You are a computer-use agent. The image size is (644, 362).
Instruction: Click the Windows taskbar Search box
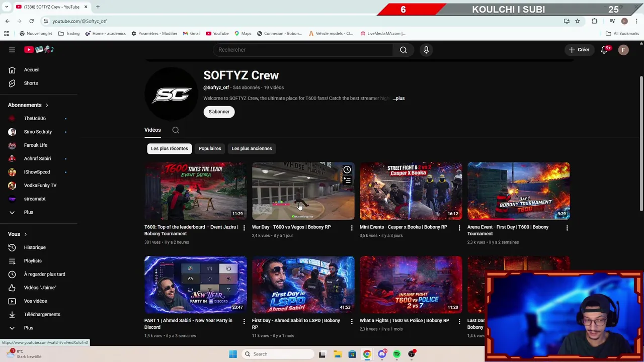(x=278, y=354)
